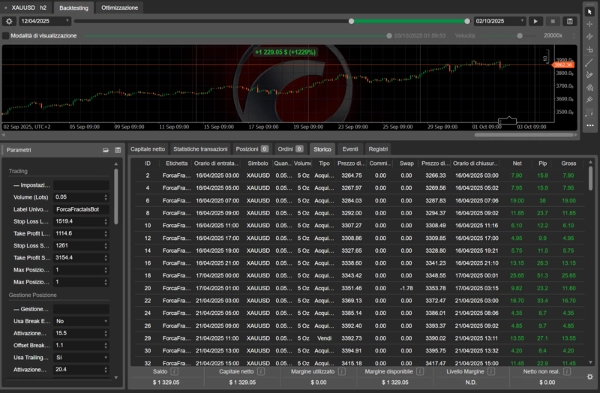Sort by Net column header

517,163
